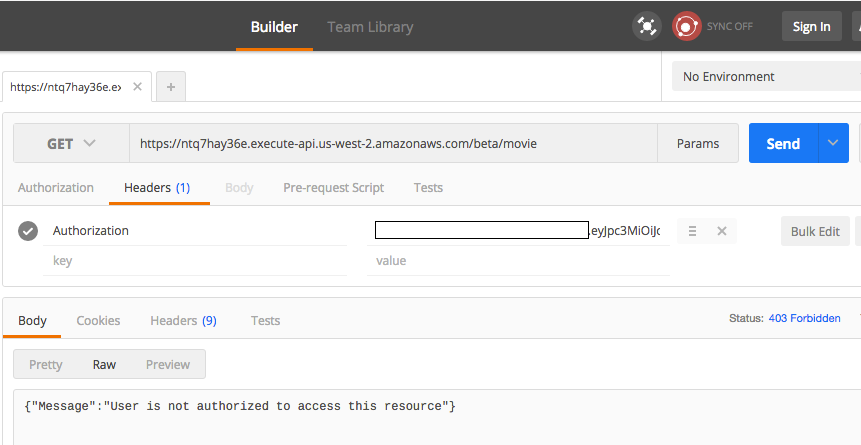Click the Authorization header value field
The height and width of the screenshot is (445, 861).
click(518, 231)
